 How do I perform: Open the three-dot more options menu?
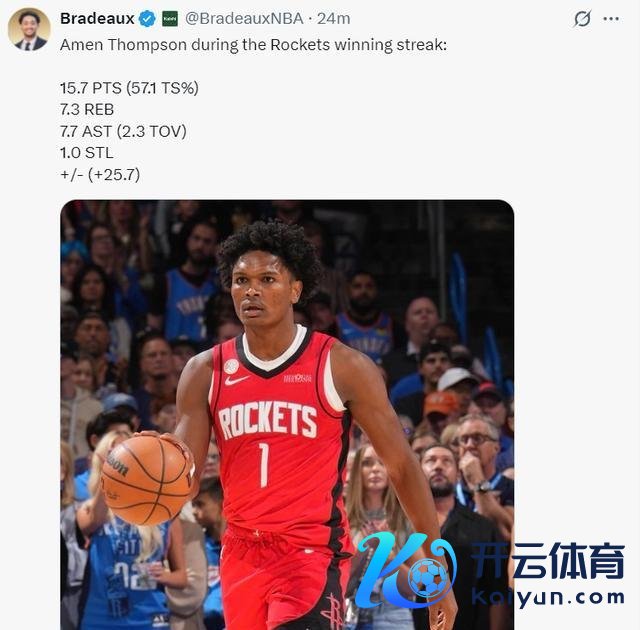coord(611,19)
